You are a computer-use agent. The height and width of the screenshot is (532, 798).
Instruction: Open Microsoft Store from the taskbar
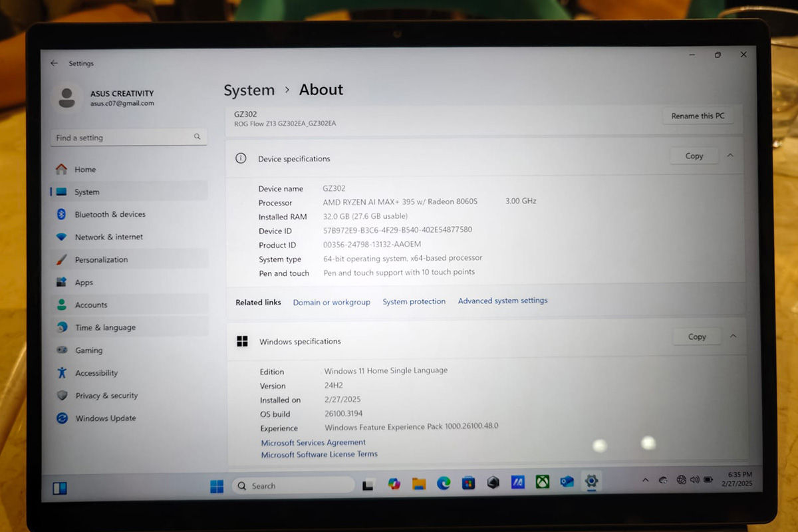(468, 483)
